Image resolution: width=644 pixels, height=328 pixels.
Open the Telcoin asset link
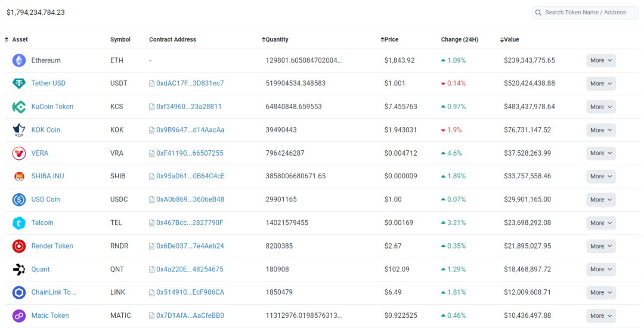[x=42, y=223]
